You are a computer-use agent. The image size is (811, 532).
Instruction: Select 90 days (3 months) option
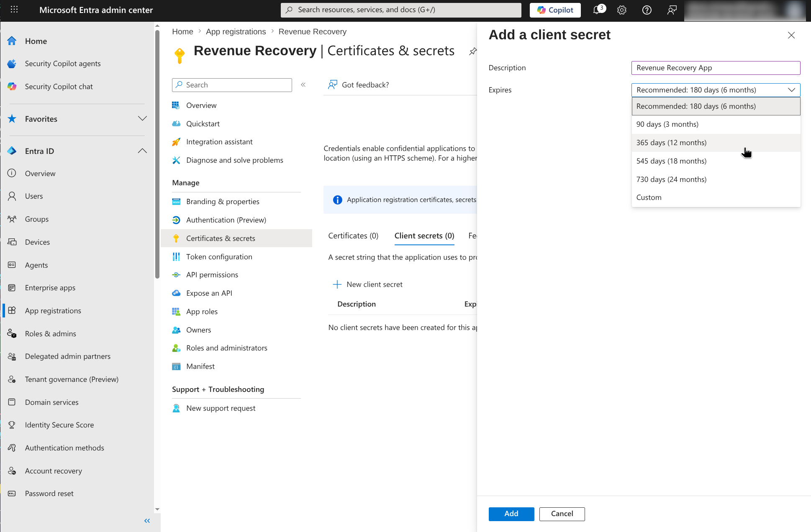tap(716, 124)
